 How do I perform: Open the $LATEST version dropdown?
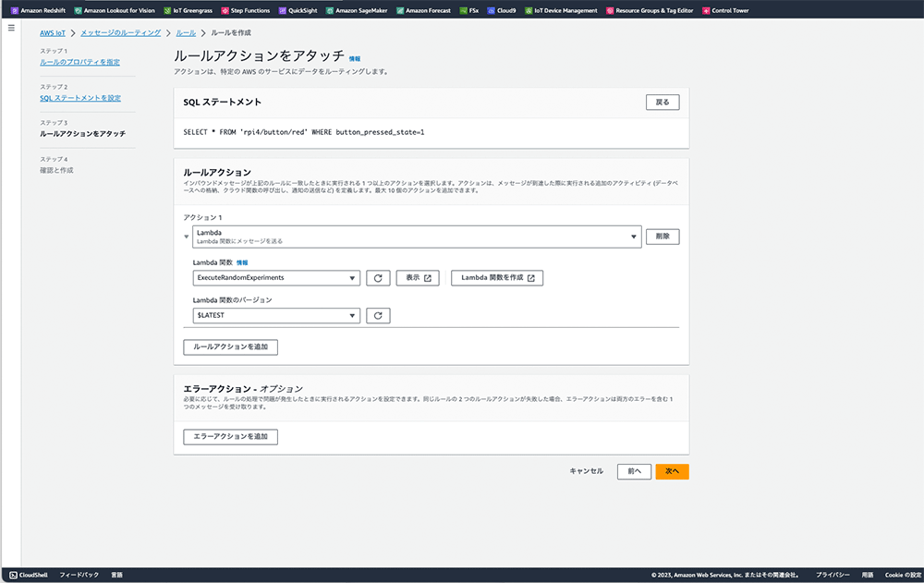(x=276, y=315)
